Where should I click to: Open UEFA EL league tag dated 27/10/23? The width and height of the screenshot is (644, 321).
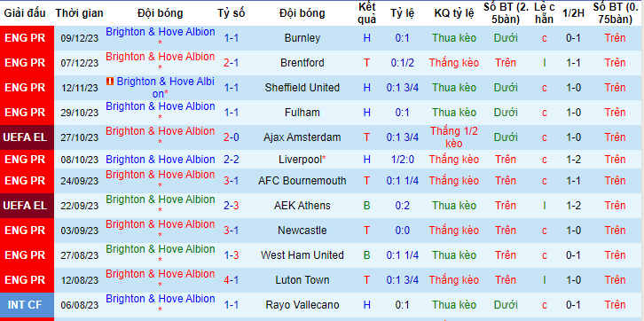[25, 137]
